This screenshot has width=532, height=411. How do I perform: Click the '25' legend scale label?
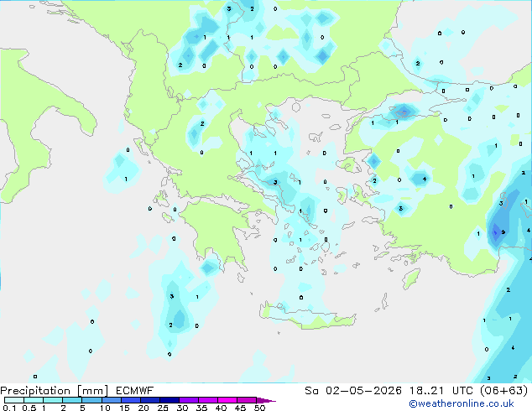[x=163, y=408]
